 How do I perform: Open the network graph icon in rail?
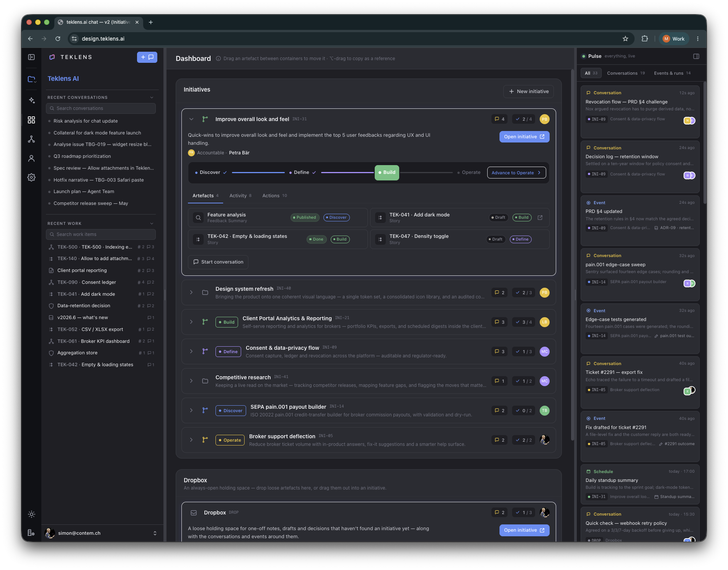point(31,139)
